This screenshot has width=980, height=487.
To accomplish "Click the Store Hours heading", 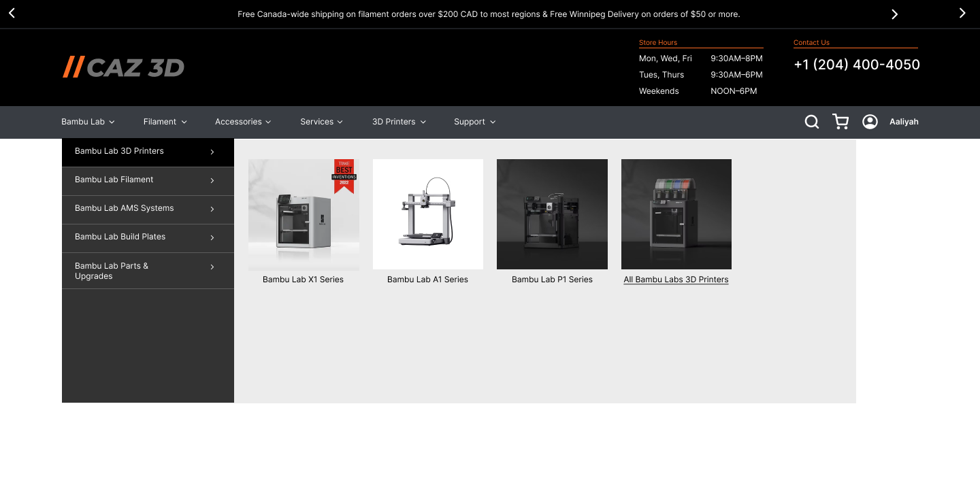I will coord(658,43).
